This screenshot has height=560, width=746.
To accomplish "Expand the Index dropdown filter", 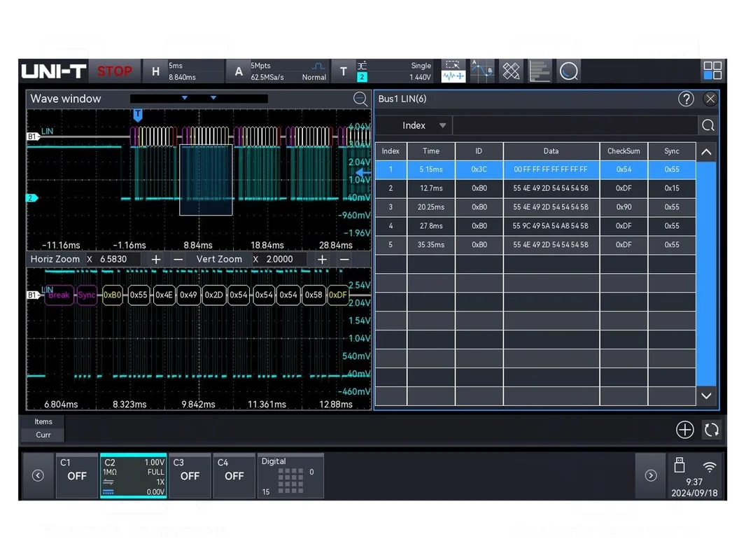I will coord(423,125).
